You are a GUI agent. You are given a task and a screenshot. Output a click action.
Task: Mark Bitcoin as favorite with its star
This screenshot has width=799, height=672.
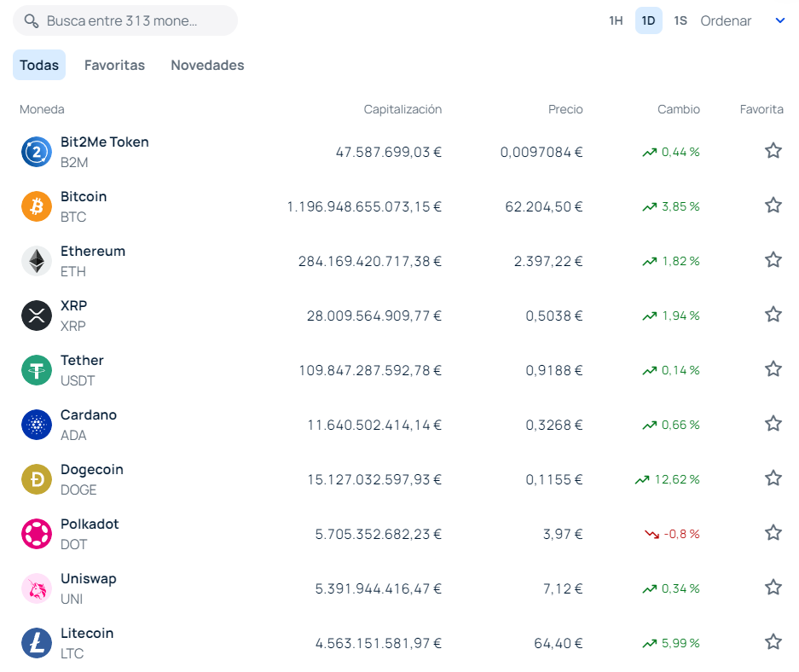coord(773,205)
